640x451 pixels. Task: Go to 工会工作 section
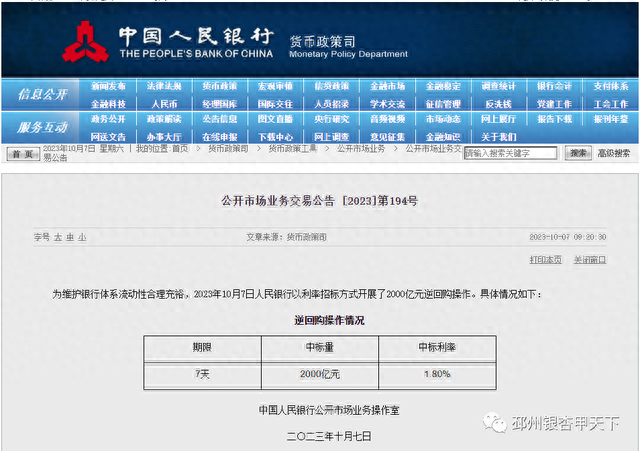click(611, 104)
